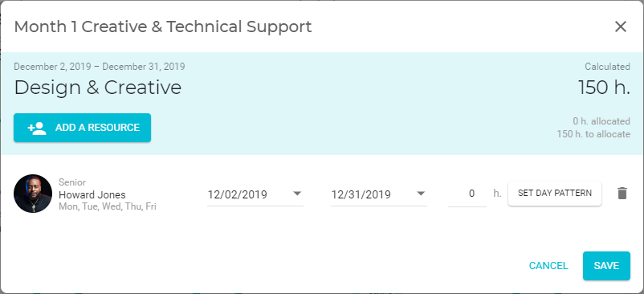Delete Howard Jones with the trash icon
The width and height of the screenshot is (644, 294).
[x=622, y=193]
